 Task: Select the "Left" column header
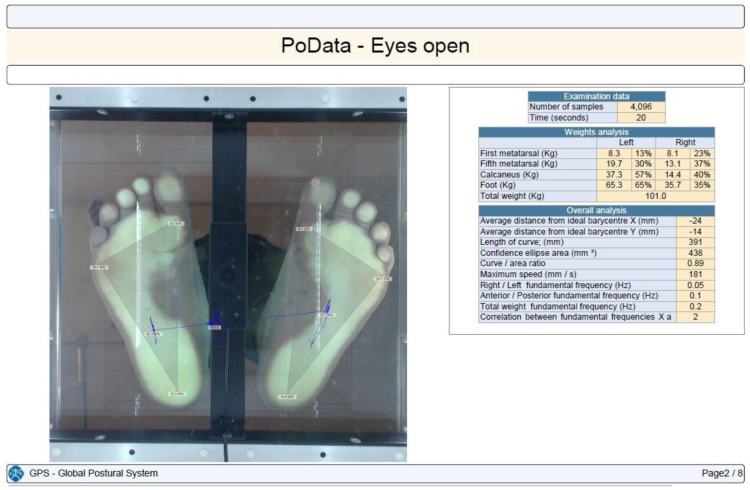pyautogui.click(x=626, y=143)
